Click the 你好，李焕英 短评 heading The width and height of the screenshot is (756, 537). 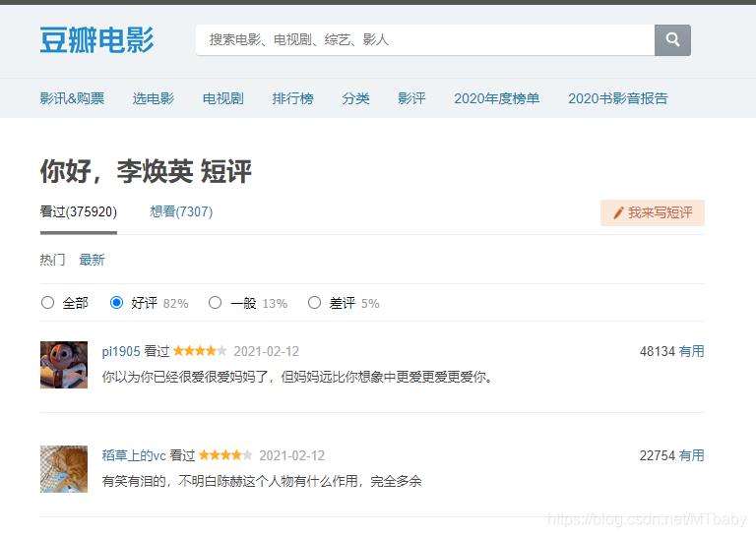tap(146, 171)
